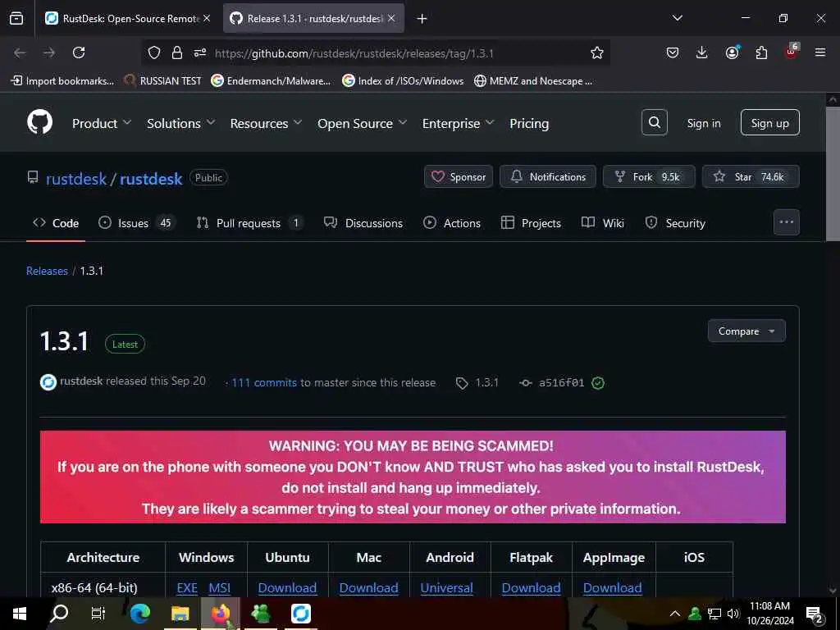The height and width of the screenshot is (630, 840).
Task: Download Windows MSI installer
Action: 220,587
